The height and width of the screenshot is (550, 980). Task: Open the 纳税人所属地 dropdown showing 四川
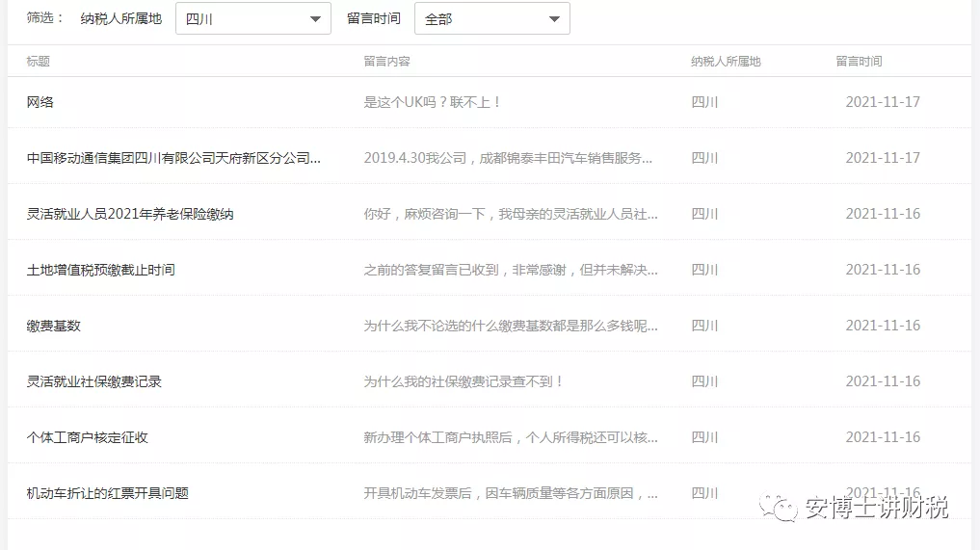point(253,18)
